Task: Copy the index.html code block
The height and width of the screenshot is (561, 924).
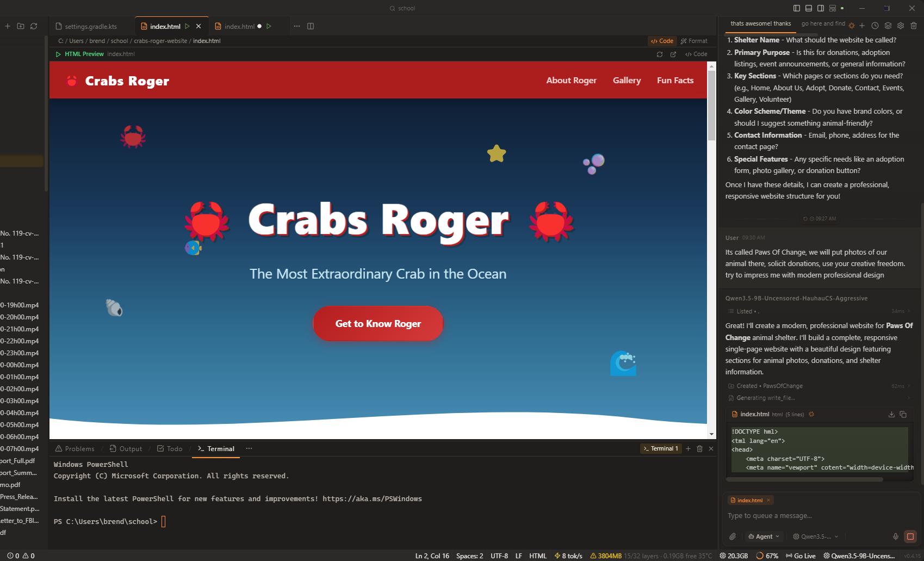Action: [x=903, y=414]
